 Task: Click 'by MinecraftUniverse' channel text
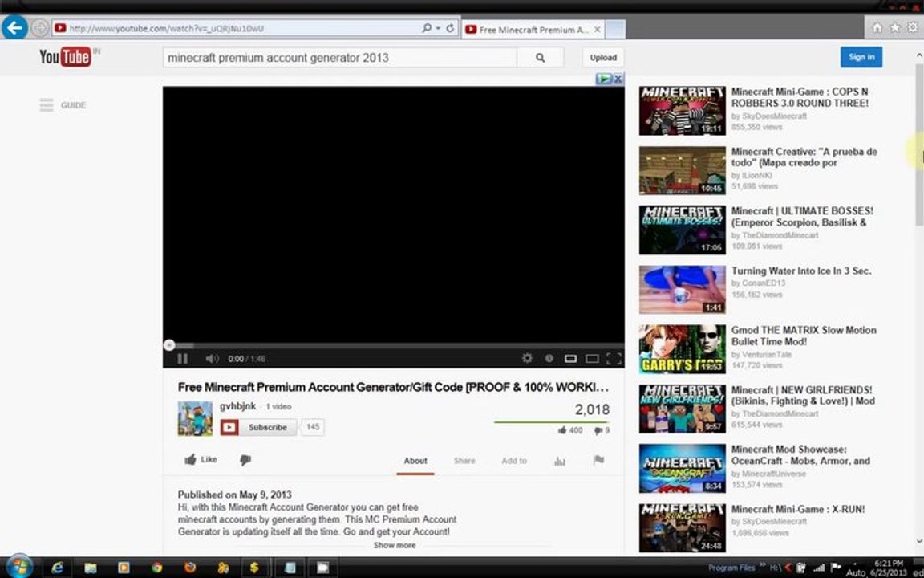click(x=768, y=474)
